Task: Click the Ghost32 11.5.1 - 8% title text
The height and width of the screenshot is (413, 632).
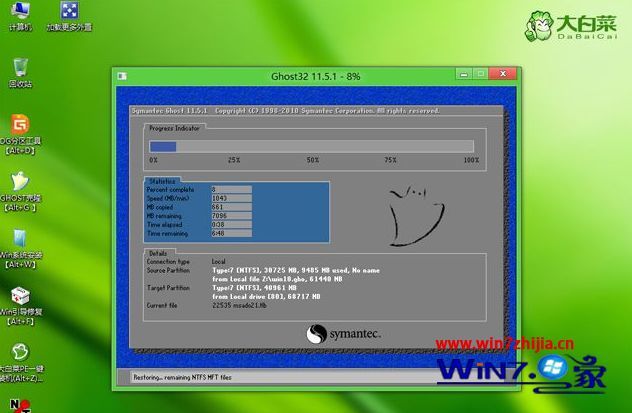Action: pos(316,77)
